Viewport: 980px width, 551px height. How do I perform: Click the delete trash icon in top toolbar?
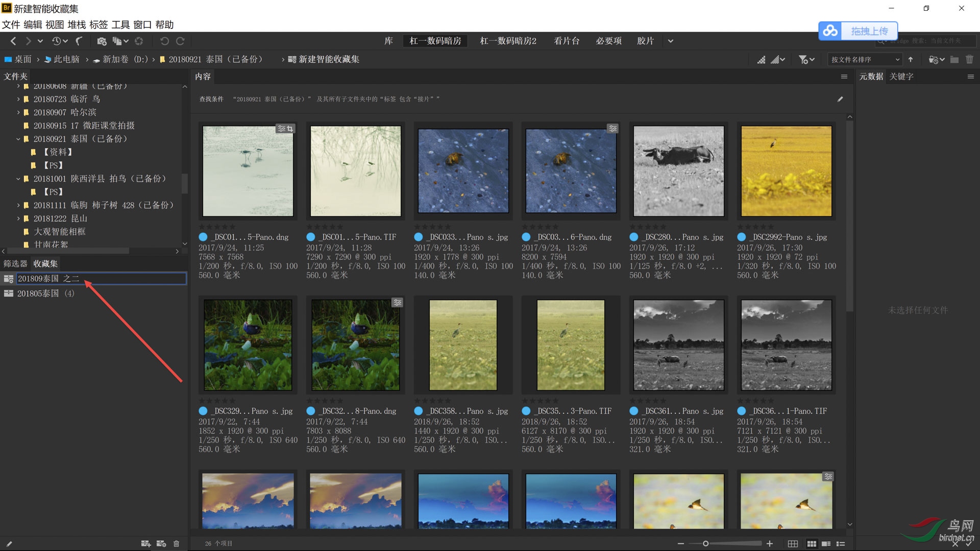point(969,60)
